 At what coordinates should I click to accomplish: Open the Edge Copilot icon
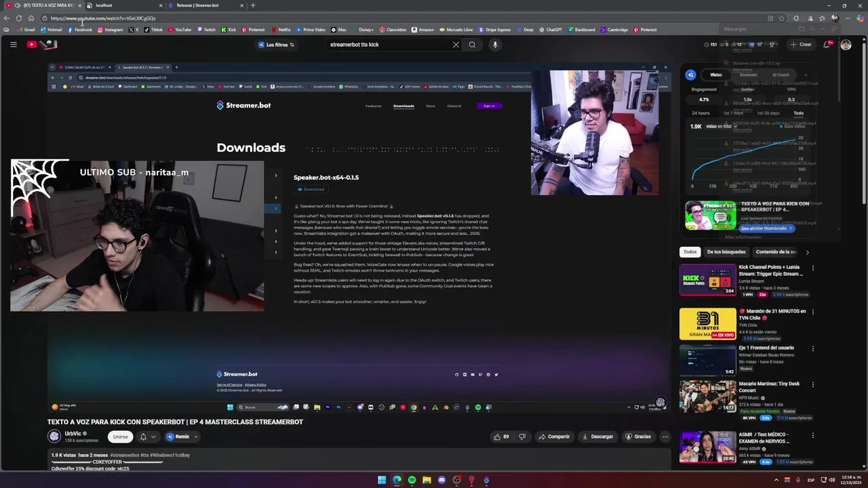(x=860, y=18)
